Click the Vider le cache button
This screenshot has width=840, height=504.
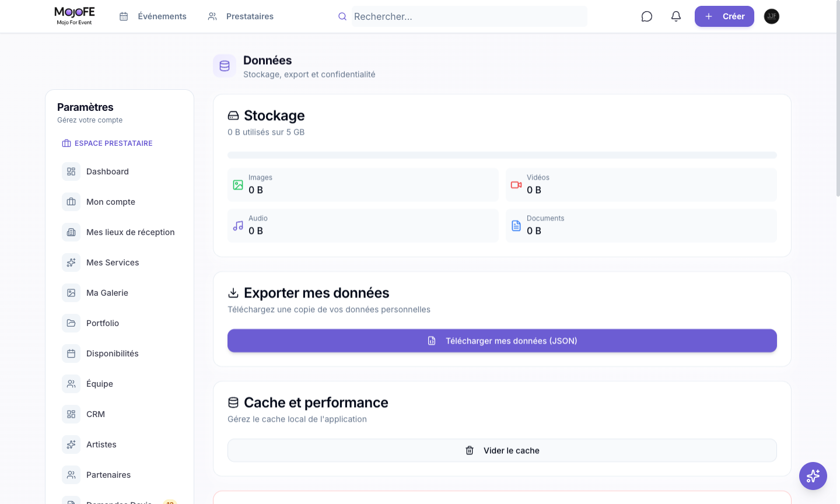(502, 450)
